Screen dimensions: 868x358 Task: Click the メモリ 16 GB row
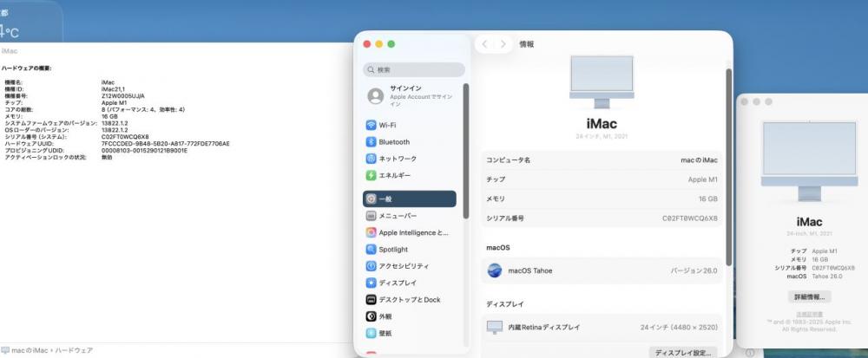tap(602, 199)
